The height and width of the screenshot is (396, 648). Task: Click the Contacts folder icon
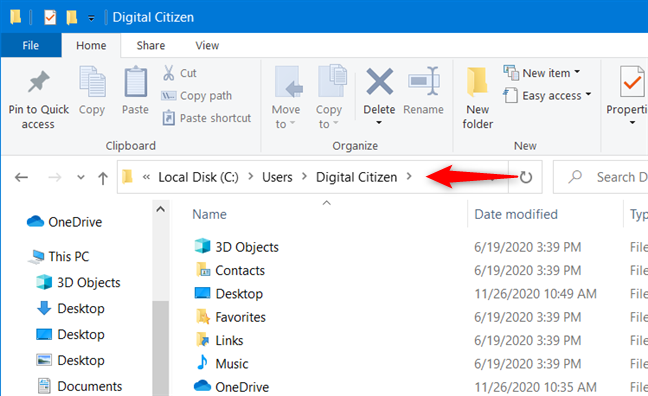click(x=202, y=270)
